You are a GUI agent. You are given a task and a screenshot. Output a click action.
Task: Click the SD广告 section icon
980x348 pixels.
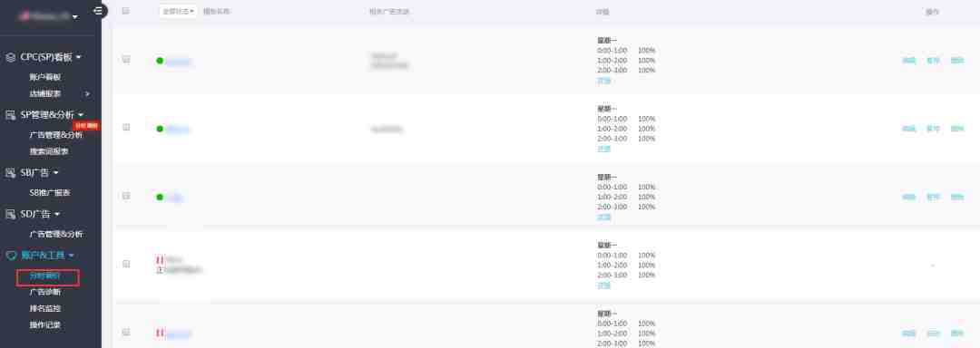coord(11,214)
